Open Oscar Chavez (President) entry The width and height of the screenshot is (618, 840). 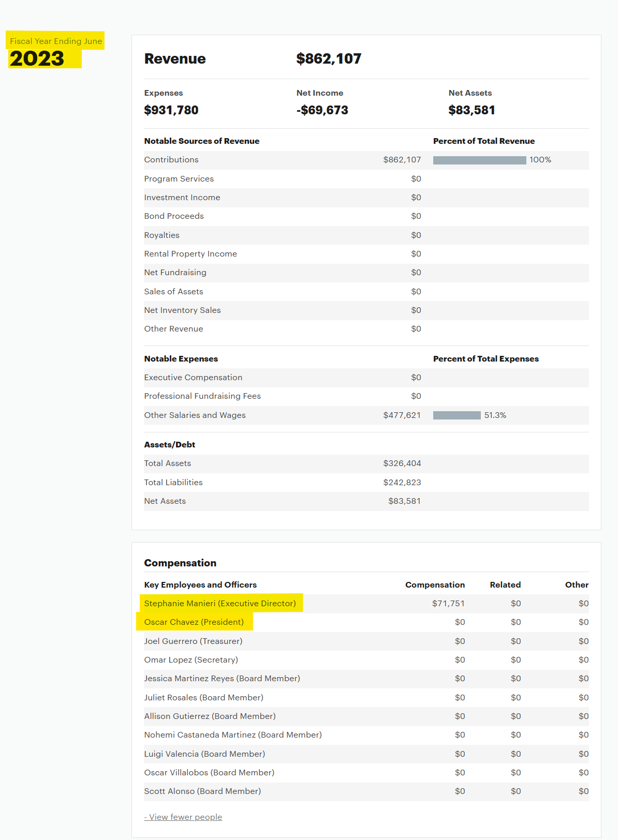pyautogui.click(x=194, y=622)
